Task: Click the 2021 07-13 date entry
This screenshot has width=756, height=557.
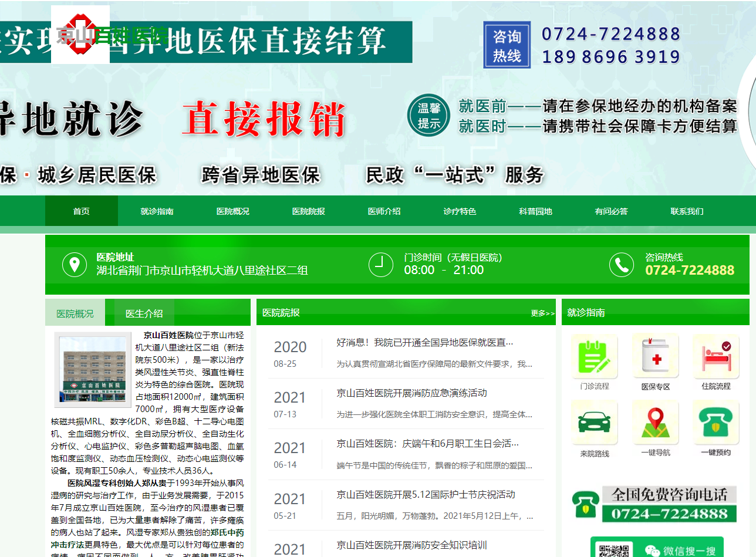Action: point(290,404)
